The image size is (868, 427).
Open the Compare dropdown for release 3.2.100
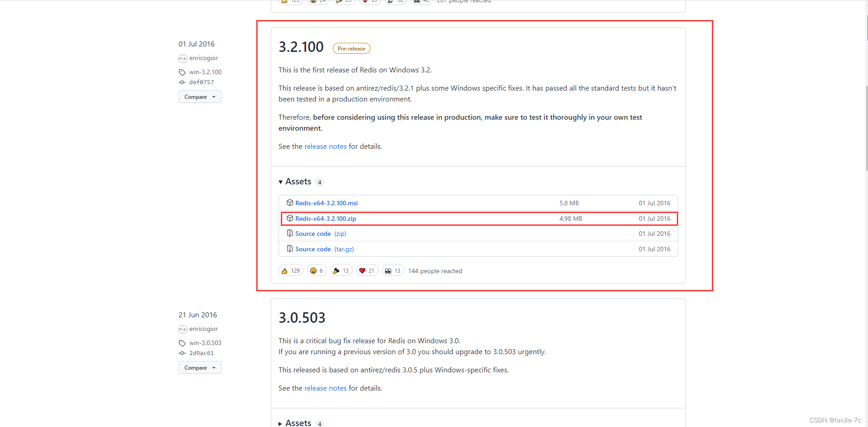pos(200,97)
